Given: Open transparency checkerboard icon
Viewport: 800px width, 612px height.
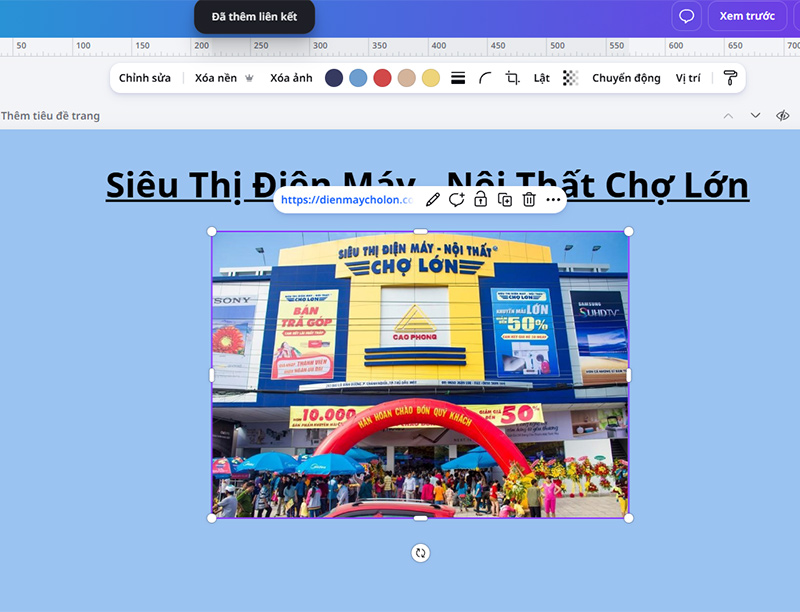Looking at the screenshot, I should (570, 78).
